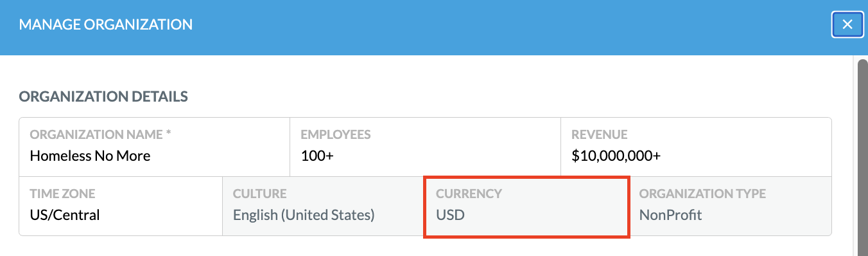Click the Currency label text
Image resolution: width=868 pixels, height=256 pixels.
pyautogui.click(x=469, y=194)
